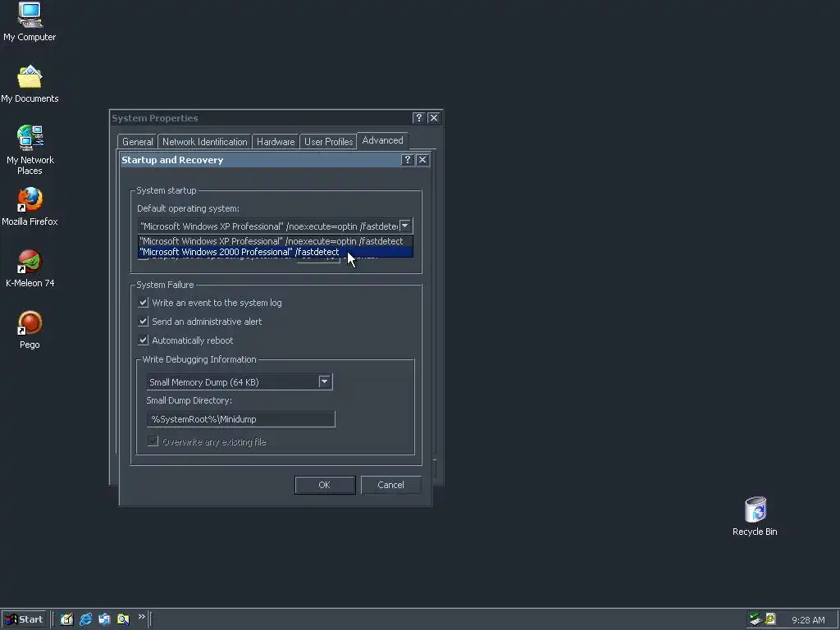Viewport: 840px width, 630px height.
Task: Click the yellow key document tray icon
Action: [770, 619]
